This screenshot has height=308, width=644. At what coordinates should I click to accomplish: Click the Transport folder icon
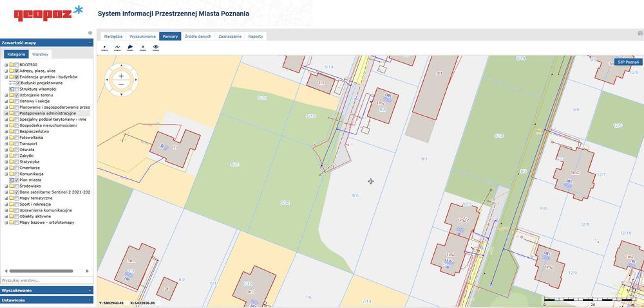[x=12, y=143]
